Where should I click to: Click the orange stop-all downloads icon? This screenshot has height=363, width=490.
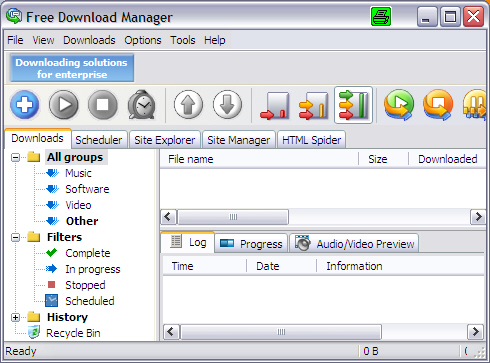(438, 105)
